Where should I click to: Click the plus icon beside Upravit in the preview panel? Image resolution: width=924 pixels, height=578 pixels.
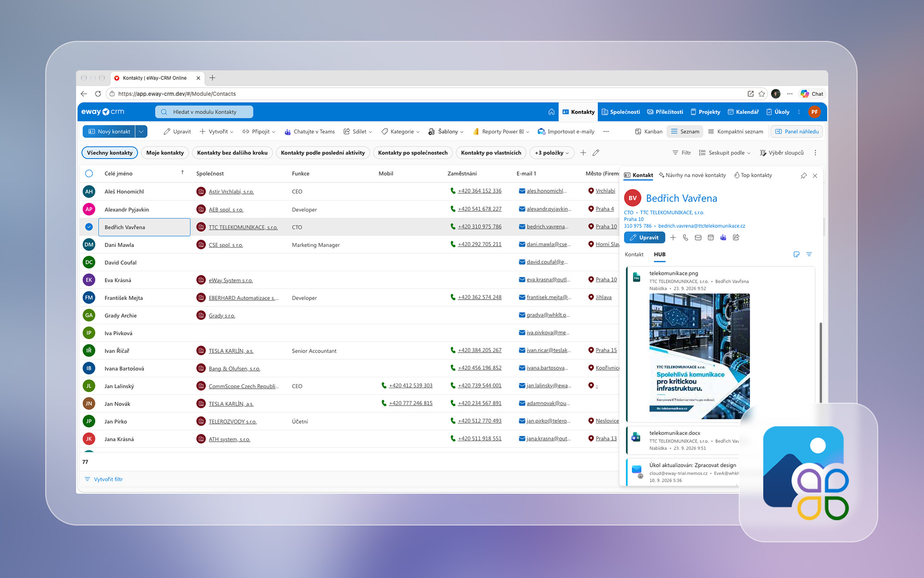pyautogui.click(x=673, y=237)
